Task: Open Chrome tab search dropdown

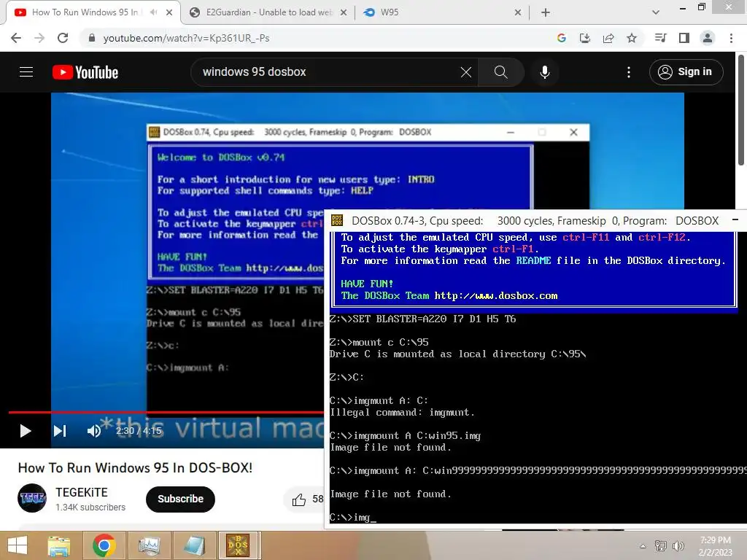Action: tap(656, 13)
